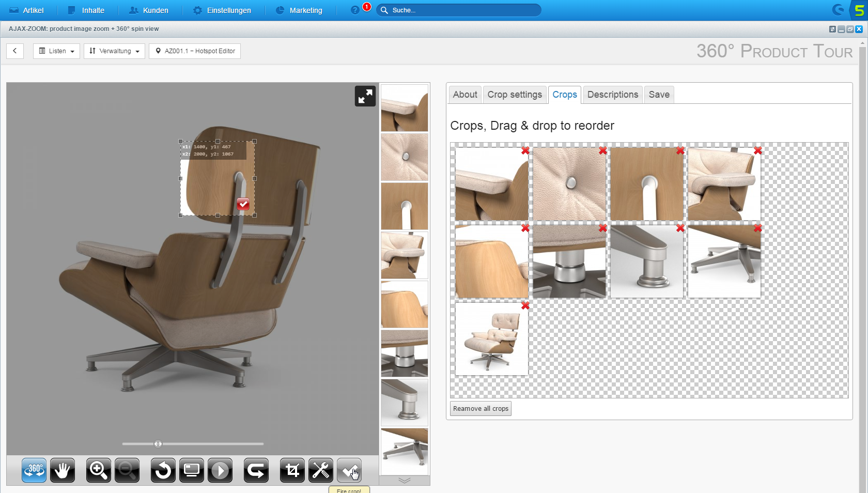Click the zoom in magnifier icon
This screenshot has width=868, height=493.
click(x=98, y=470)
